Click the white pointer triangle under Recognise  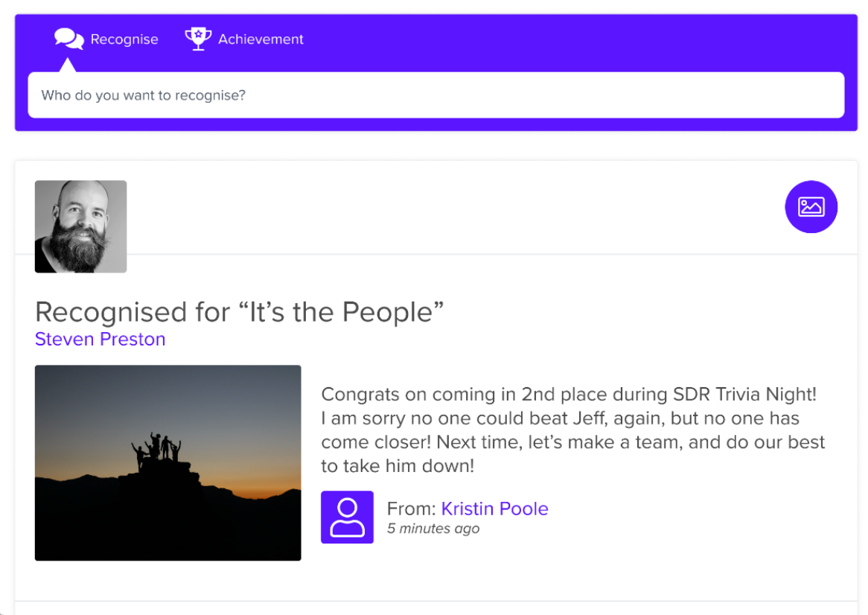pos(68,66)
